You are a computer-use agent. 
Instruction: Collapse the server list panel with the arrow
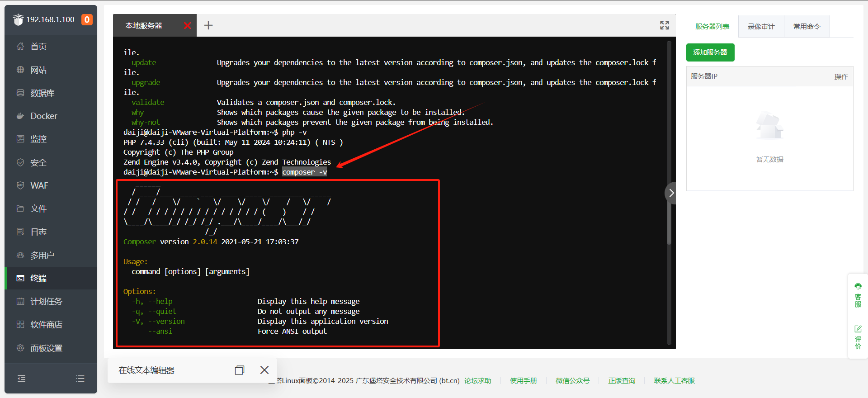tap(671, 193)
